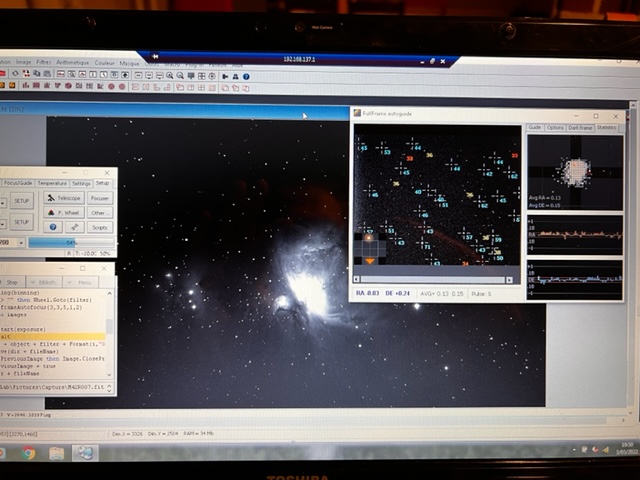Screen dimensions: 640x480
Task: Open the Arithmétique menu
Action: 73,62
